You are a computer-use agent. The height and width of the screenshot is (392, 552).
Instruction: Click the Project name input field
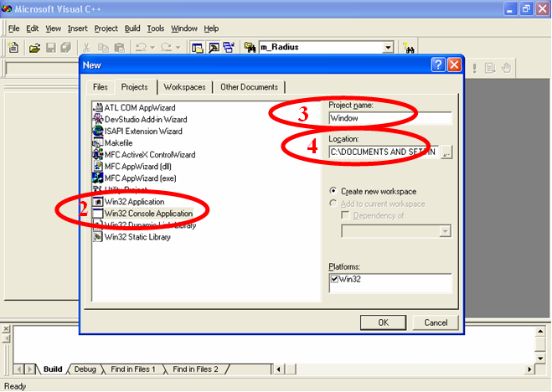(x=389, y=119)
